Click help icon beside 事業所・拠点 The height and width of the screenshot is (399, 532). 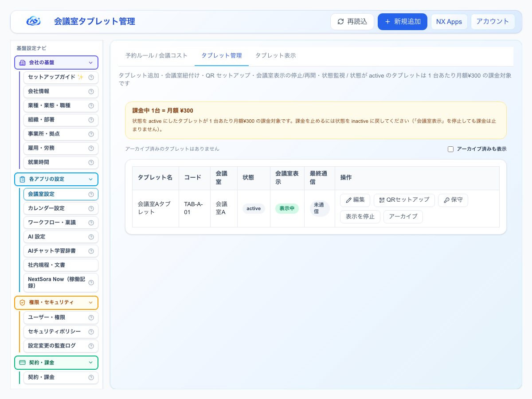pos(91,134)
